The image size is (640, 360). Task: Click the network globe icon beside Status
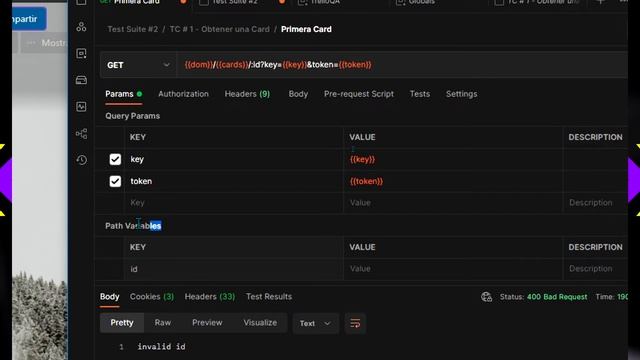point(486,297)
